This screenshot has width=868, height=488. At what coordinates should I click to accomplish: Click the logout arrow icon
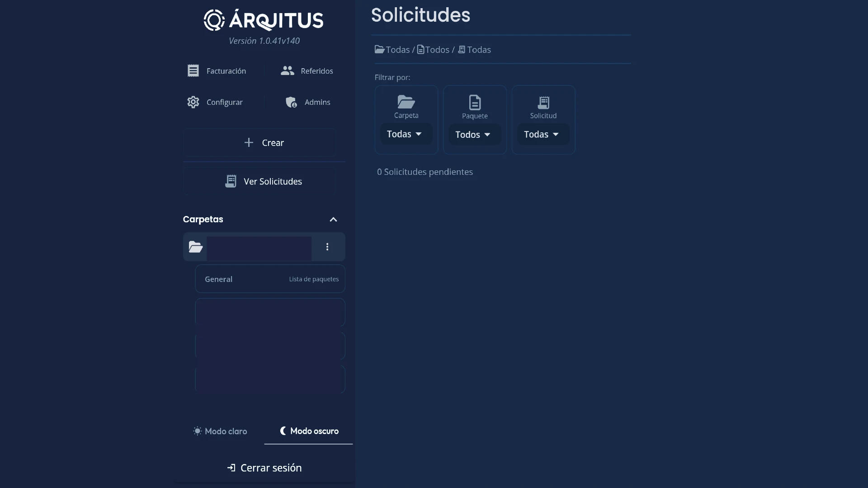pos(231,468)
